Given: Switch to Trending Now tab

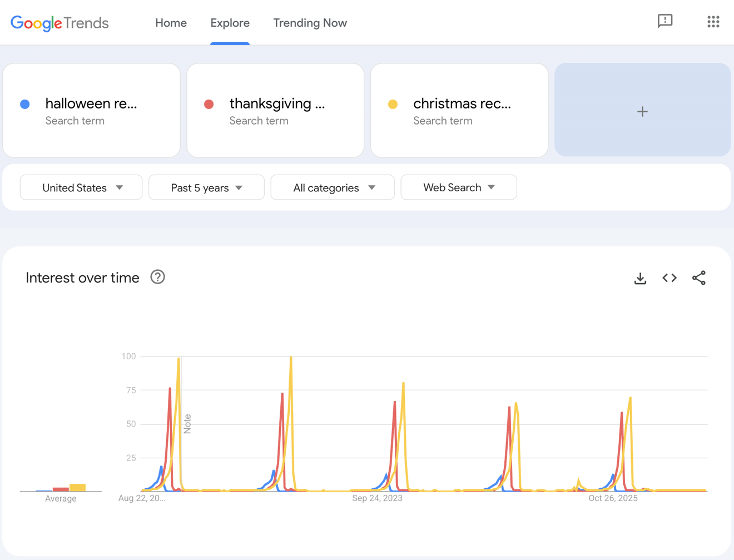Looking at the screenshot, I should pyautogui.click(x=310, y=23).
